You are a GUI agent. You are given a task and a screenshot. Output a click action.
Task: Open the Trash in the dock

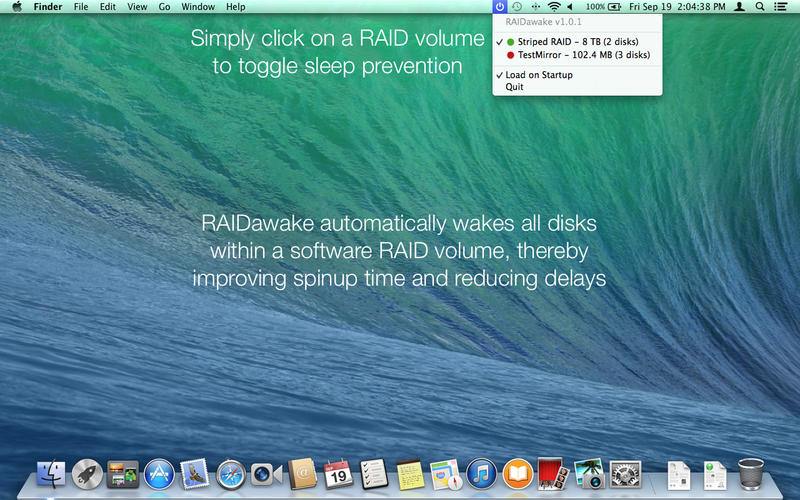750,473
